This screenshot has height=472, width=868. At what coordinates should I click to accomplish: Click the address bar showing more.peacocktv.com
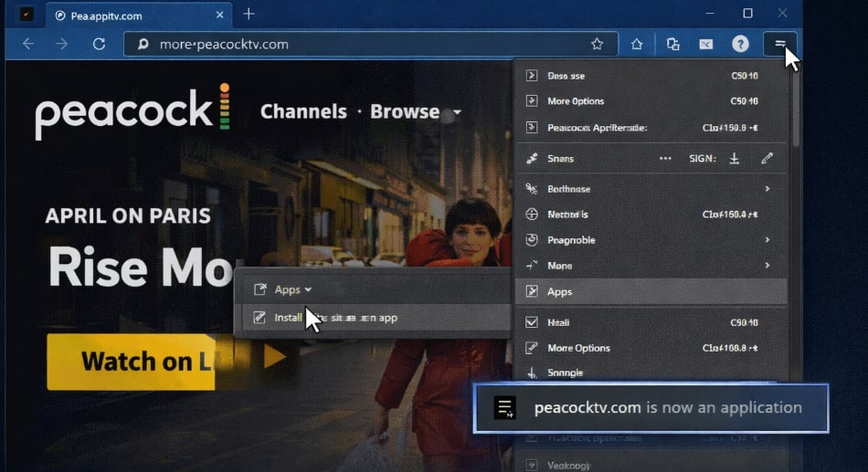(370, 44)
